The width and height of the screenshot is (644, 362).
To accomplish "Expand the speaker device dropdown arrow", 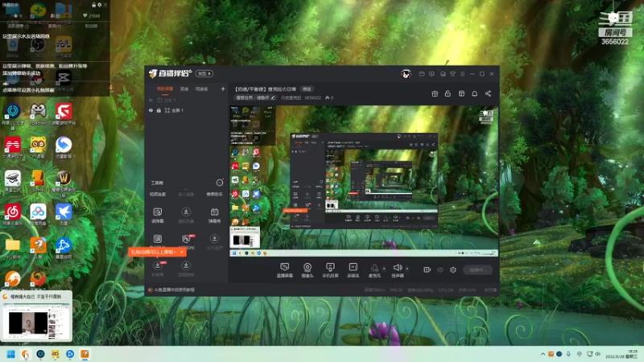I will [407, 269].
